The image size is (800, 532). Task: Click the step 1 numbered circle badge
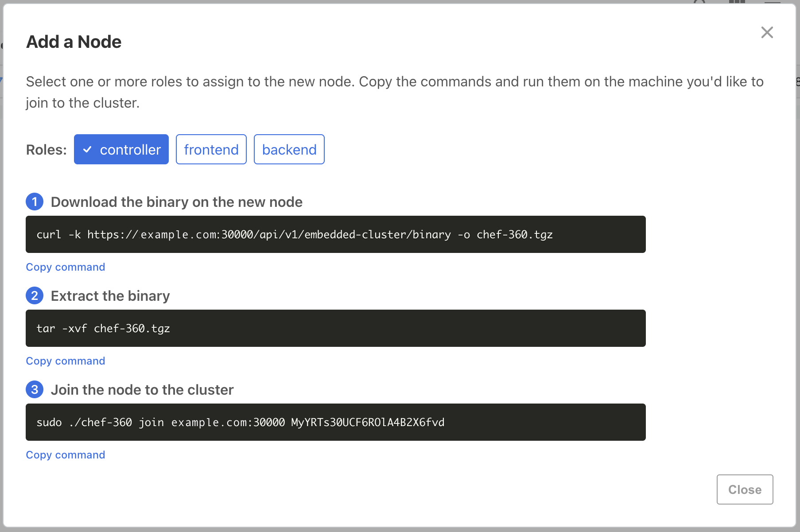pyautogui.click(x=34, y=202)
